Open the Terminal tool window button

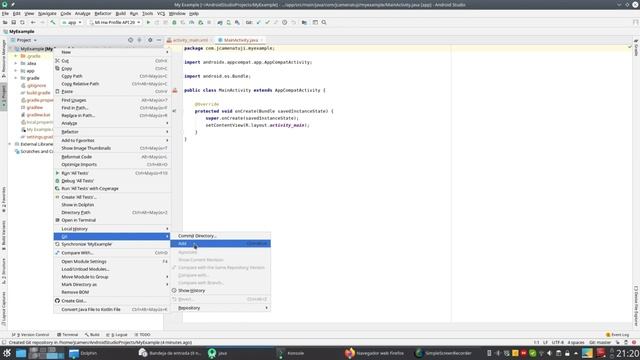coord(67,335)
